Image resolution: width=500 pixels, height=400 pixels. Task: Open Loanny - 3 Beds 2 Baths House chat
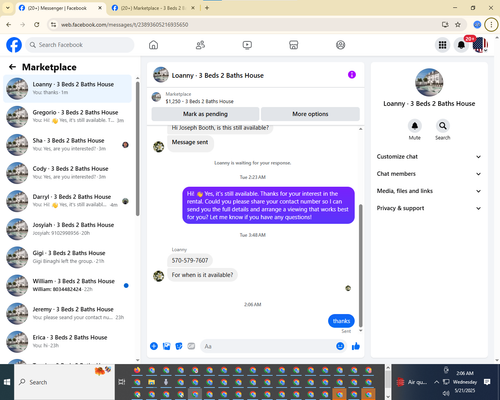68,88
